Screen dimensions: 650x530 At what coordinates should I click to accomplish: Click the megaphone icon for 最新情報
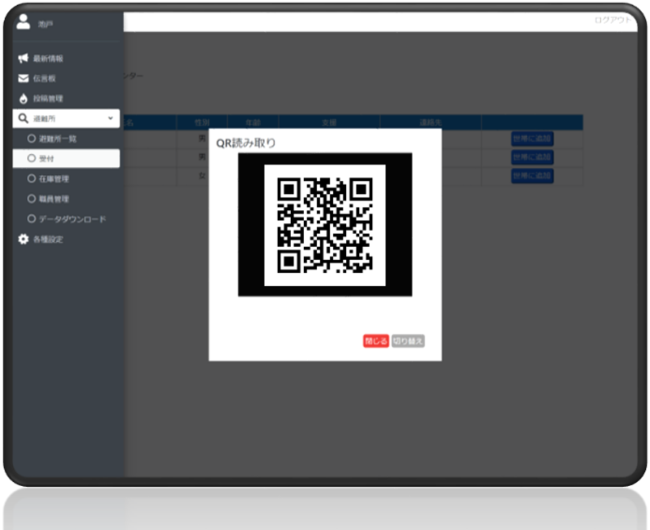(x=23, y=59)
